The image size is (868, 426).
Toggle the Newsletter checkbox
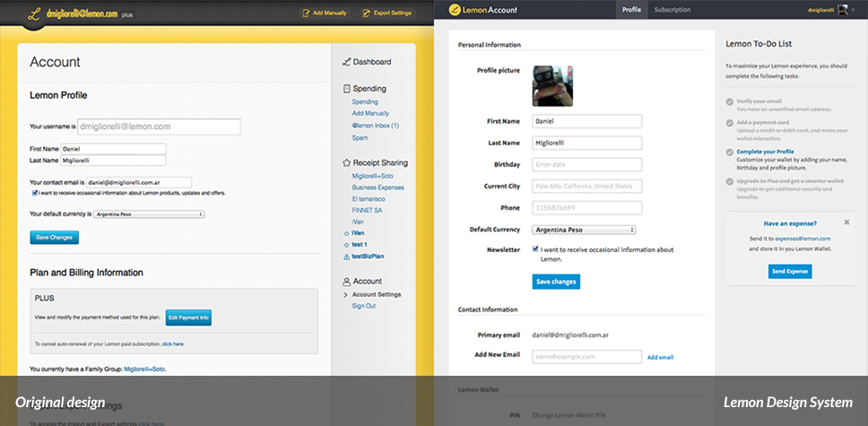534,249
